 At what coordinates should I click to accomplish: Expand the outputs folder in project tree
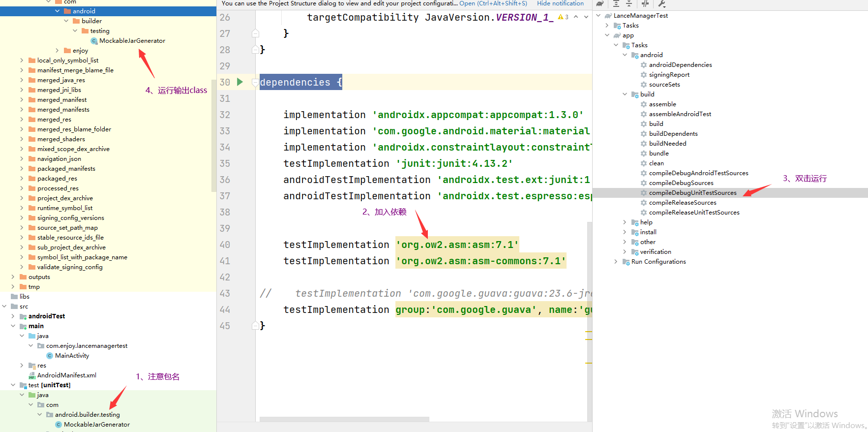13,277
